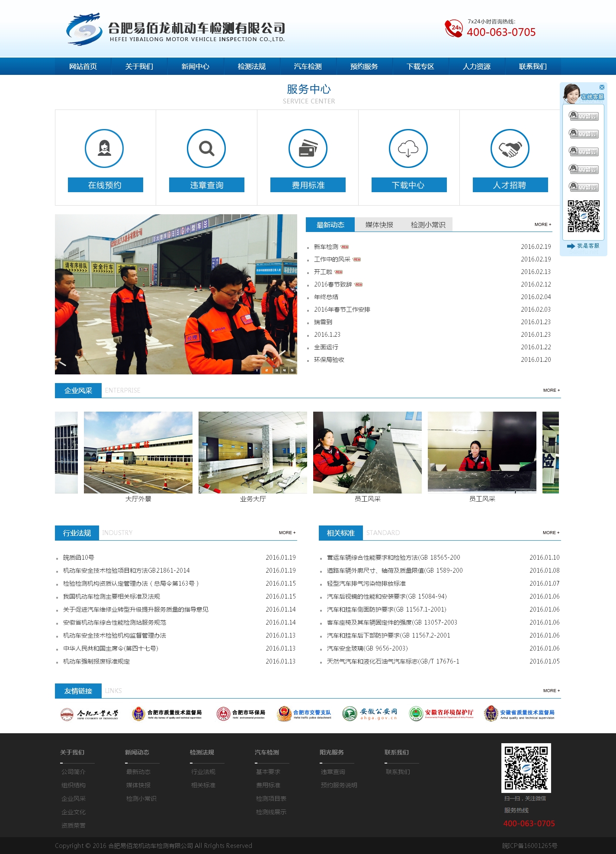
Task: Jump to slideshow slide 1
Action: click(x=257, y=370)
